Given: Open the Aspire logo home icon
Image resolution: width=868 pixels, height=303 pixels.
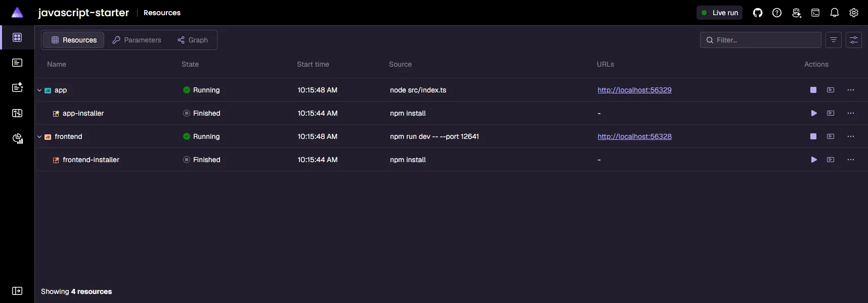Looking at the screenshot, I should coord(17,13).
